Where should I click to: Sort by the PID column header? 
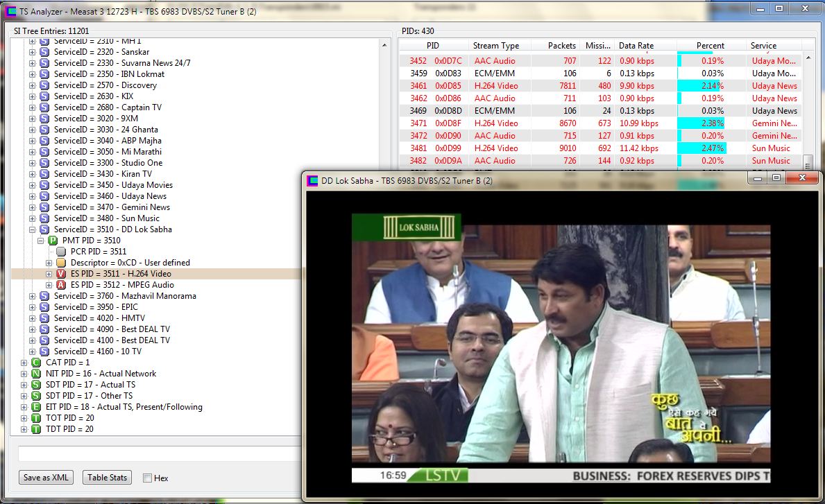pyautogui.click(x=433, y=46)
